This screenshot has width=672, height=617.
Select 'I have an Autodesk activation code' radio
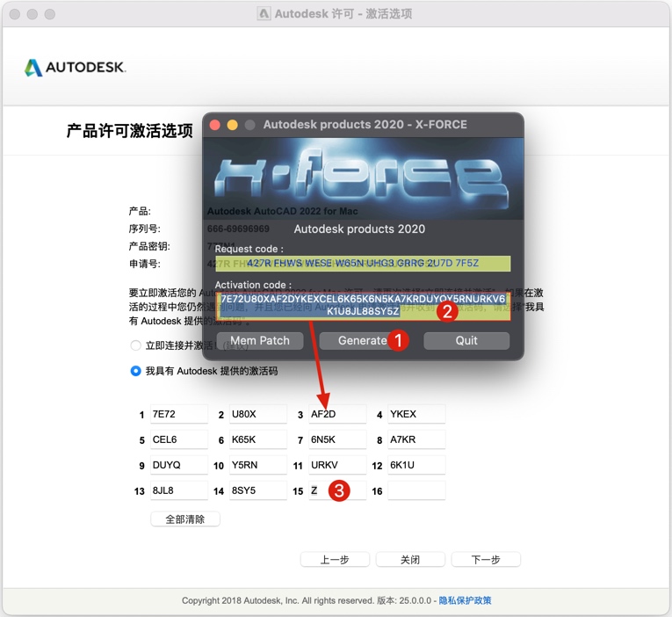135,371
